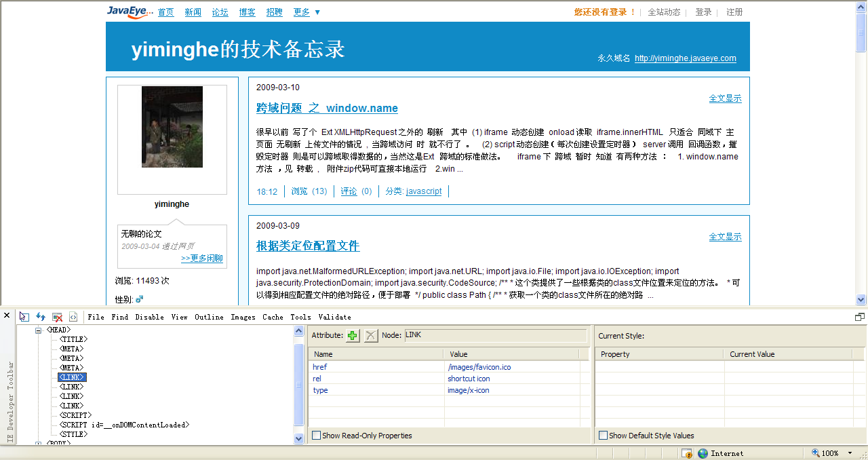Image resolution: width=868 pixels, height=460 pixels.
Task: Click the Internet zone globe icon
Action: [703, 453]
